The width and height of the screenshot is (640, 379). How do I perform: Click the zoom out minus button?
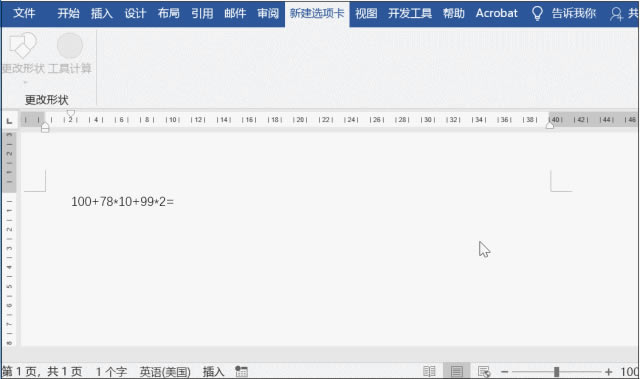point(504,372)
